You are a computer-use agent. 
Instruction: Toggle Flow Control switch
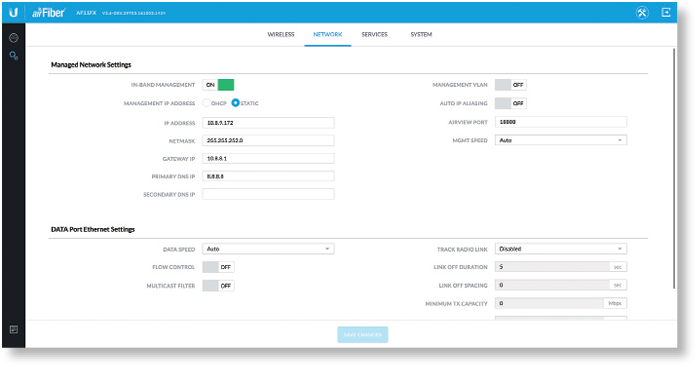218,267
